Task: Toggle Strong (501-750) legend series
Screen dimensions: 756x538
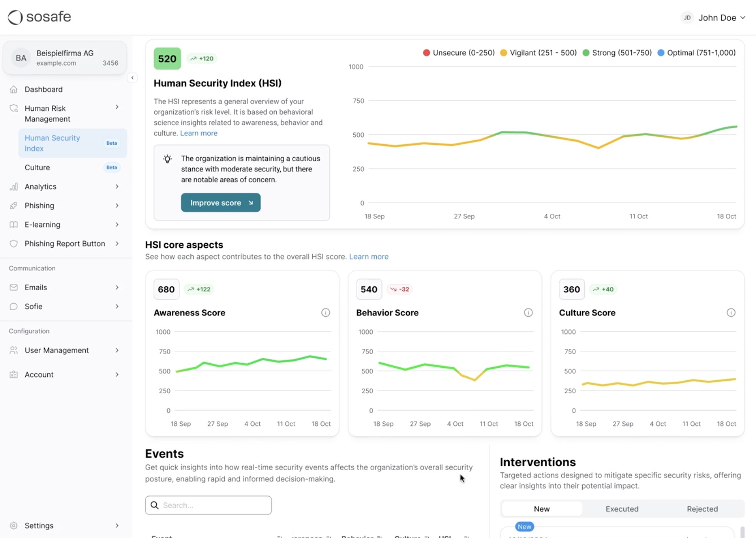Action: [x=617, y=53]
